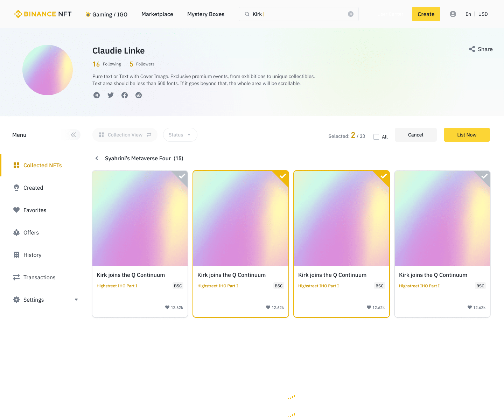Click the Collection View grid icon
The width and height of the screenshot is (504, 420).
point(101,135)
